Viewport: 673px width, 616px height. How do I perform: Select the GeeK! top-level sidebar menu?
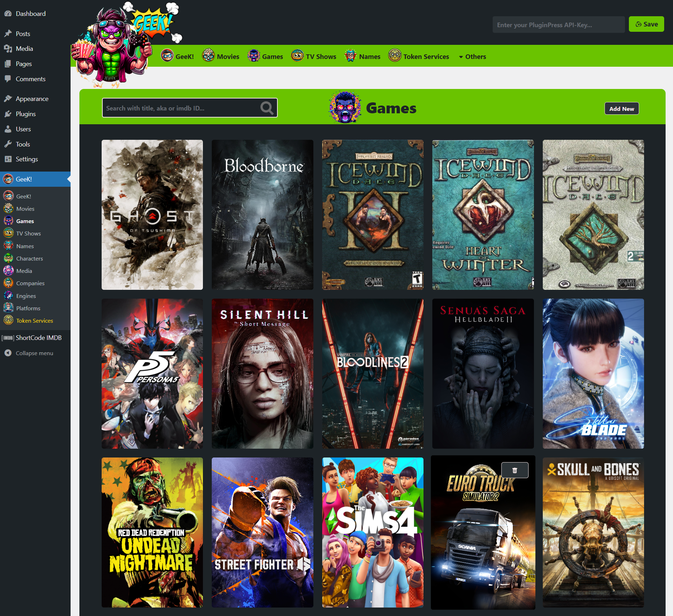click(35, 179)
